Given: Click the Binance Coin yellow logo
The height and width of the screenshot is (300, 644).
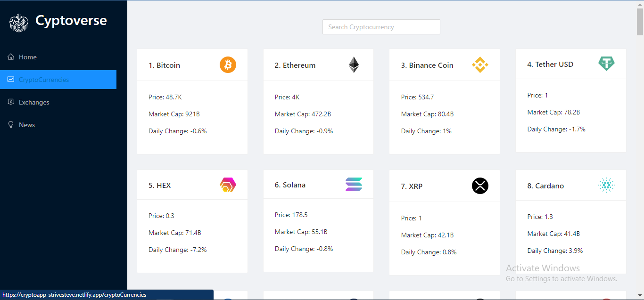Looking at the screenshot, I should pos(480,65).
